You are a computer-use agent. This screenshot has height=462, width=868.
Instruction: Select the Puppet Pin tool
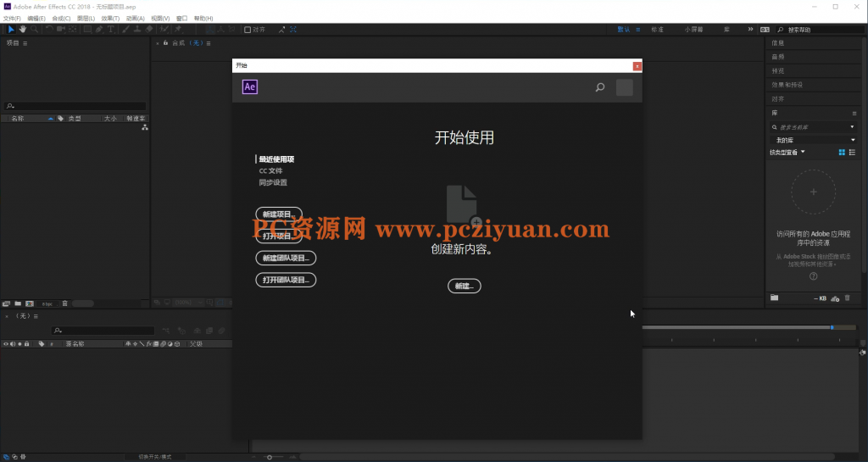coord(178,30)
